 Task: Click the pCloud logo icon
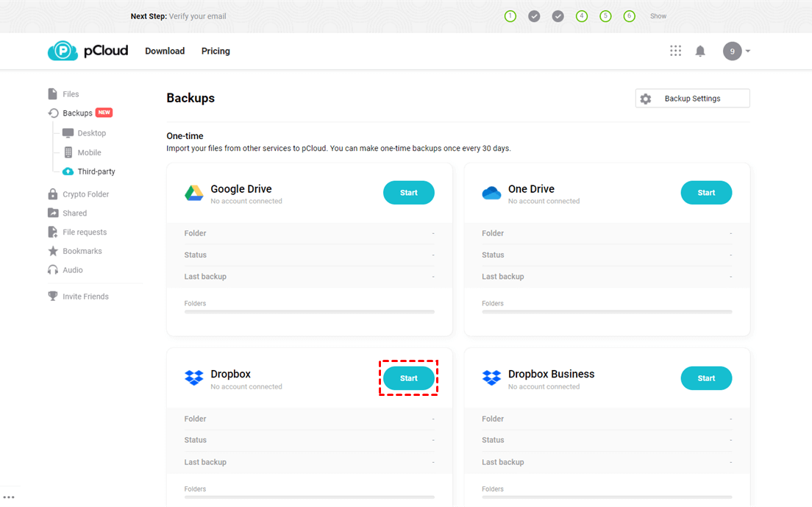click(x=63, y=51)
